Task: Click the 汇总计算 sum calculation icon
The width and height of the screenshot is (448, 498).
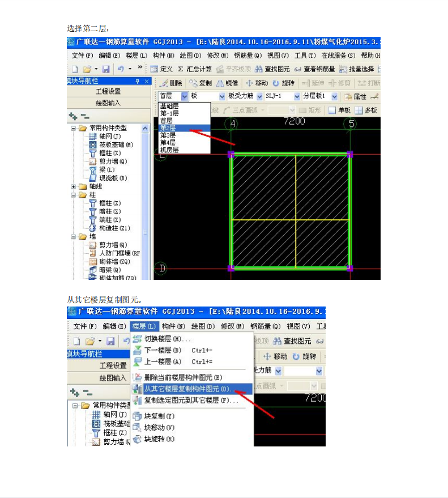Action: pos(180,69)
